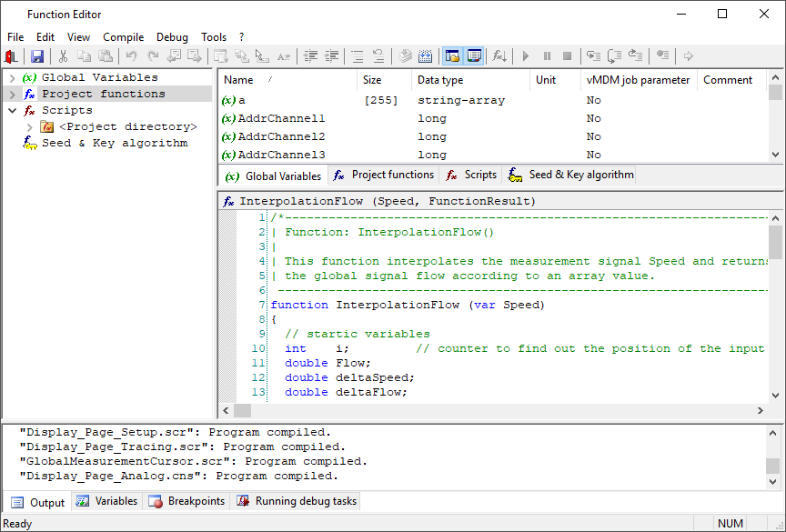Click the step out debug icon

pos(635,56)
